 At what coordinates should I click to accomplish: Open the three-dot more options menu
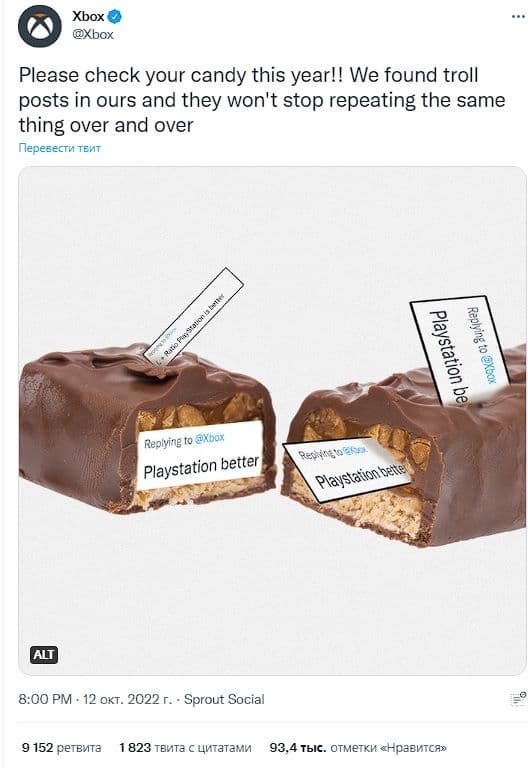[518, 16]
